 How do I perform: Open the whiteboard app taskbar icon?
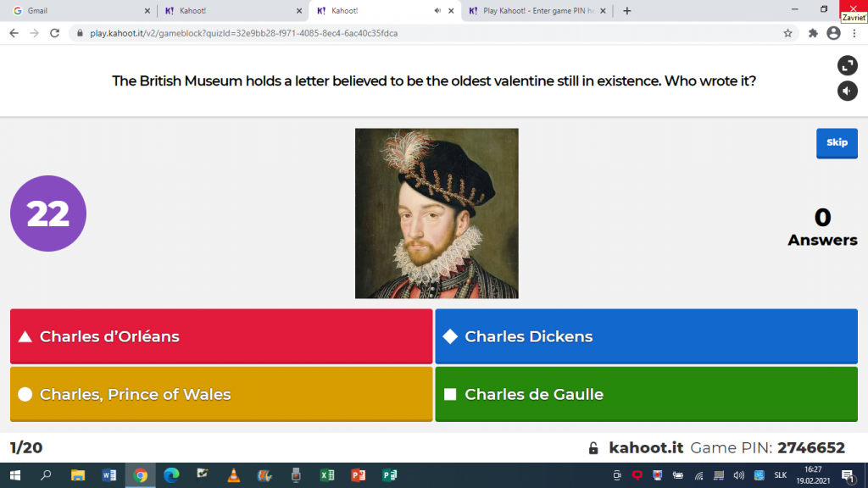pos(203,475)
